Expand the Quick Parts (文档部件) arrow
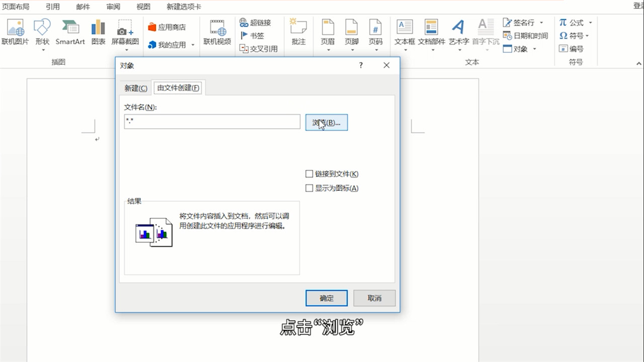 click(x=432, y=50)
